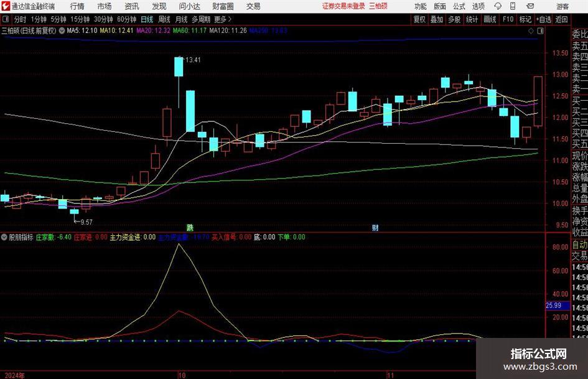
Task: Open 多周期 multi-period view
Action: [x=201, y=19]
